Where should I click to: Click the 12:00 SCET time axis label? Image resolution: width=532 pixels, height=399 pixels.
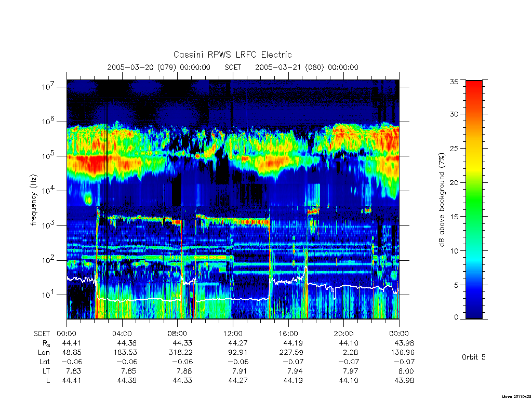point(233,334)
